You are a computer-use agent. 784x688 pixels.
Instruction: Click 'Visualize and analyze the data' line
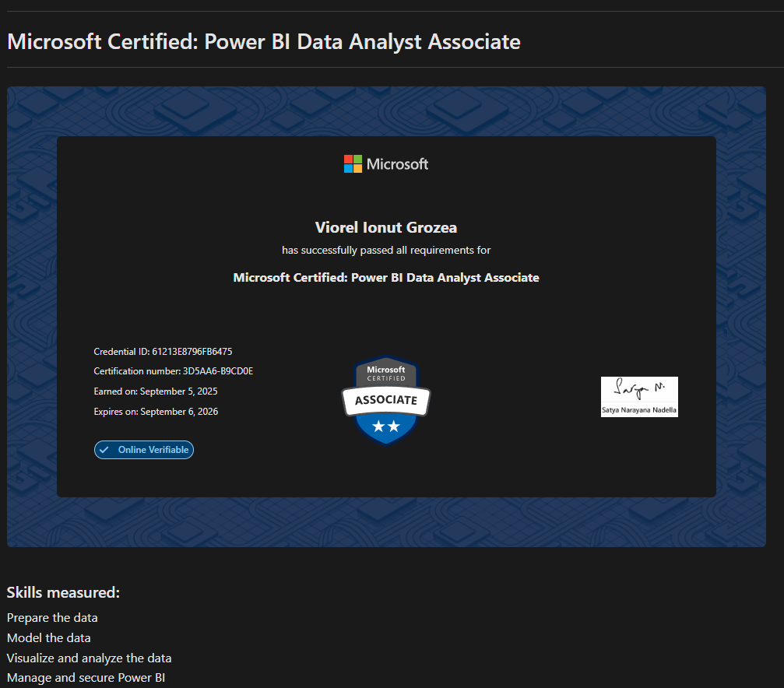tap(89, 658)
